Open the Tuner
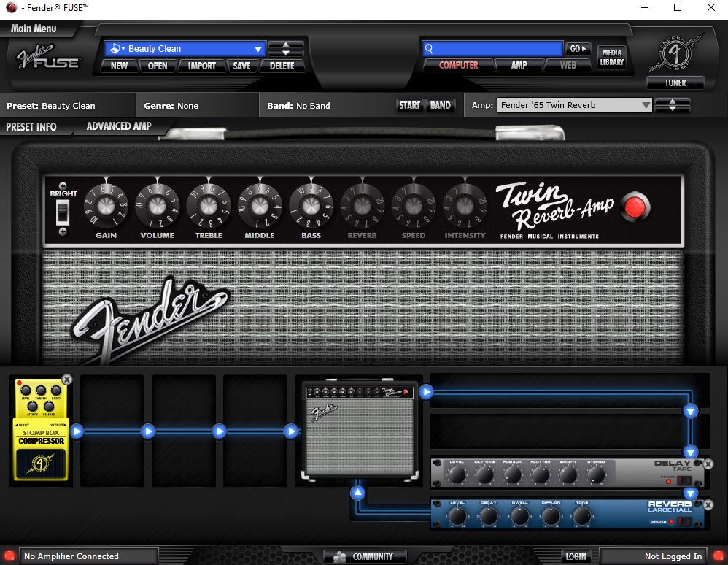728x565 pixels. pyautogui.click(x=675, y=82)
